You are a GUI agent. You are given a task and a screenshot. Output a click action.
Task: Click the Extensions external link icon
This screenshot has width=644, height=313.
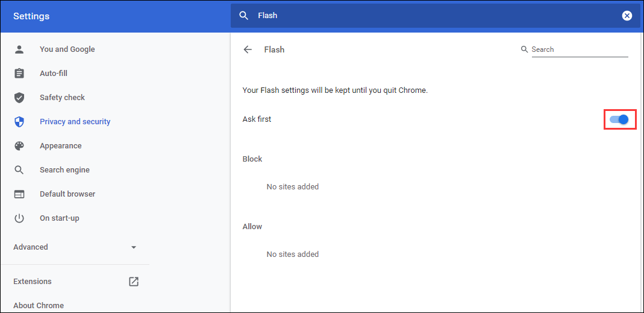pos(134,281)
